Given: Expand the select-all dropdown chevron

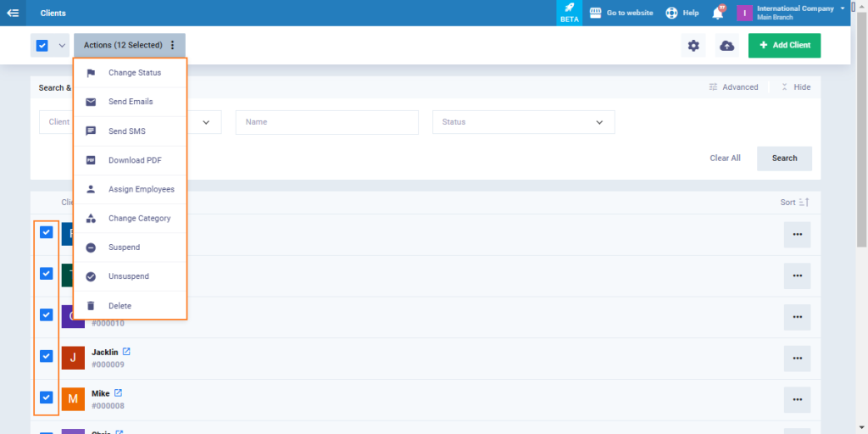Looking at the screenshot, I should pyautogui.click(x=61, y=46).
